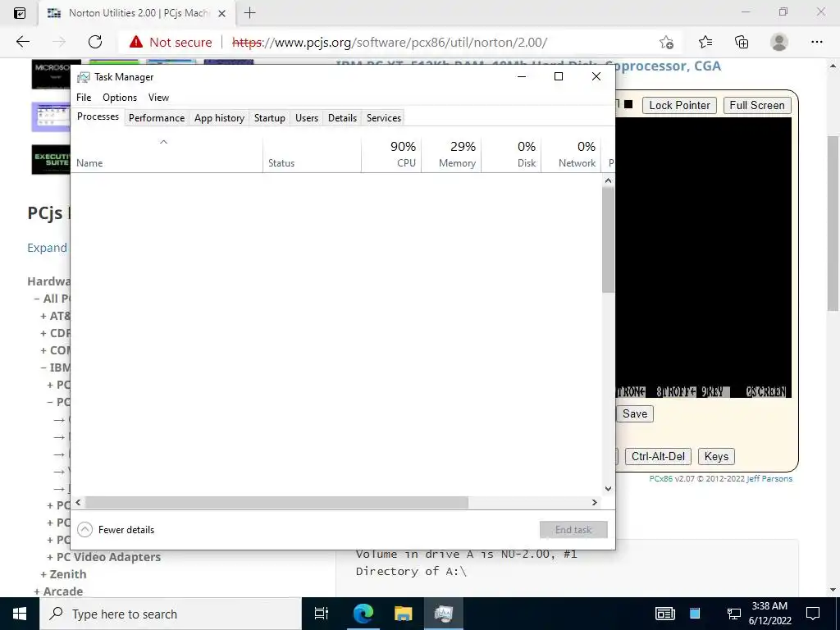
Task: Open the View menu in Task Manager
Action: (x=158, y=98)
